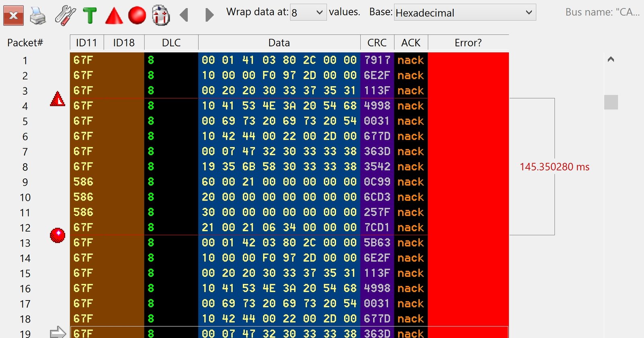Click the ID18 column header

(x=124, y=43)
